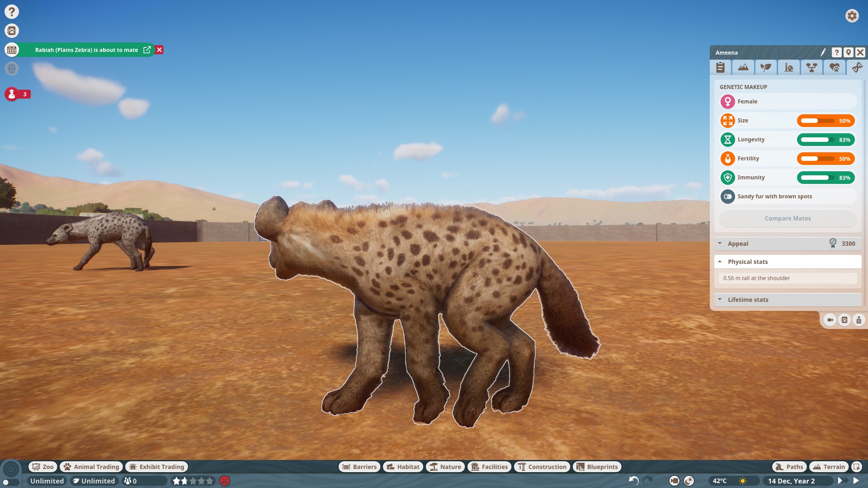868x488 pixels.
Task: Toggle the visibility eye icon on left
Action: [x=12, y=69]
